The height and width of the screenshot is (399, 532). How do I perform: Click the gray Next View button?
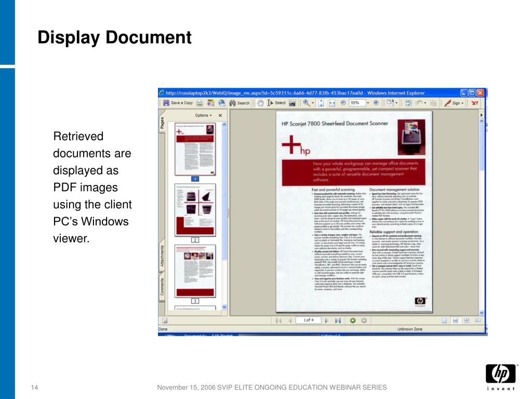tap(364, 320)
